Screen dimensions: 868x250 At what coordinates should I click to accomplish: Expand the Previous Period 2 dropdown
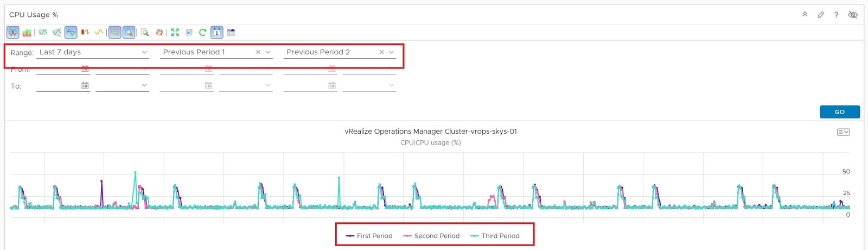pyautogui.click(x=392, y=52)
